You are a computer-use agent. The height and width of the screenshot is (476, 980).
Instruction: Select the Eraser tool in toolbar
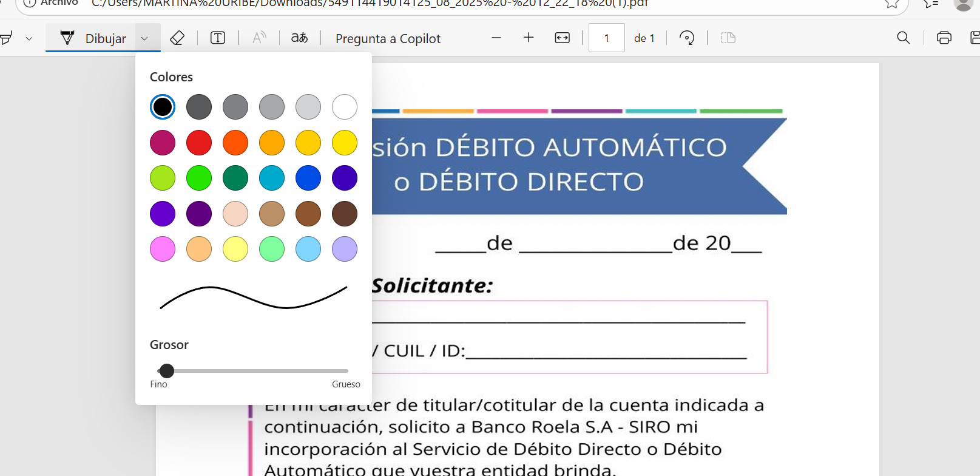177,38
